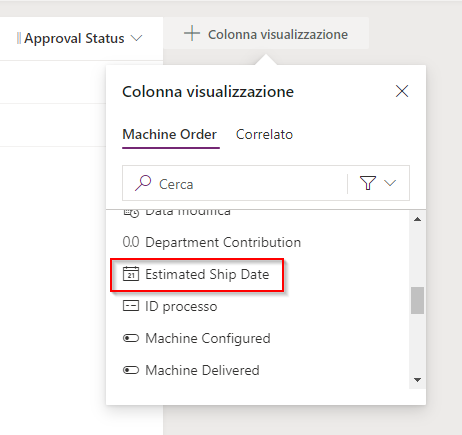Expand the Approval Status column dropdown
462x435 pixels.
(136, 38)
